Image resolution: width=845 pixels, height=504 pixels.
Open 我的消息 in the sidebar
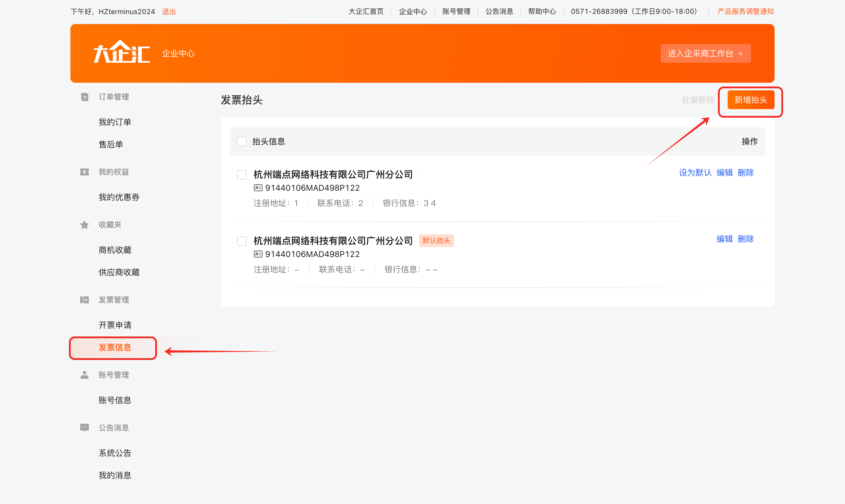click(115, 476)
